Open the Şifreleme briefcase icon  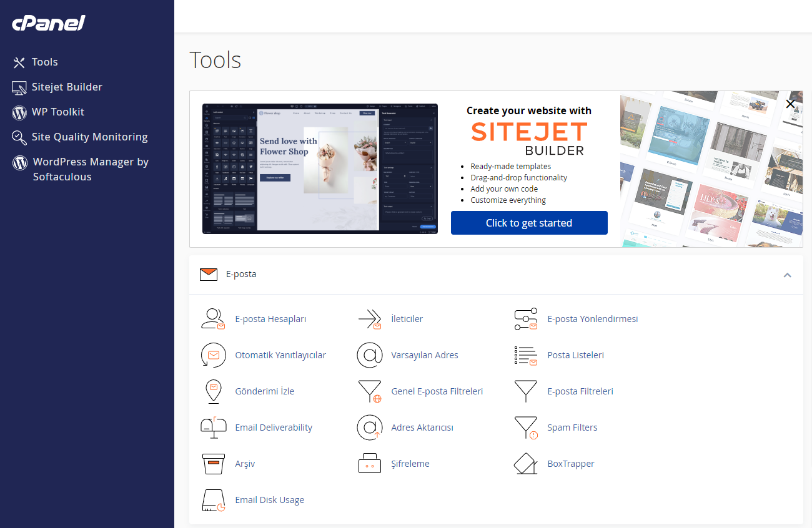(x=370, y=463)
